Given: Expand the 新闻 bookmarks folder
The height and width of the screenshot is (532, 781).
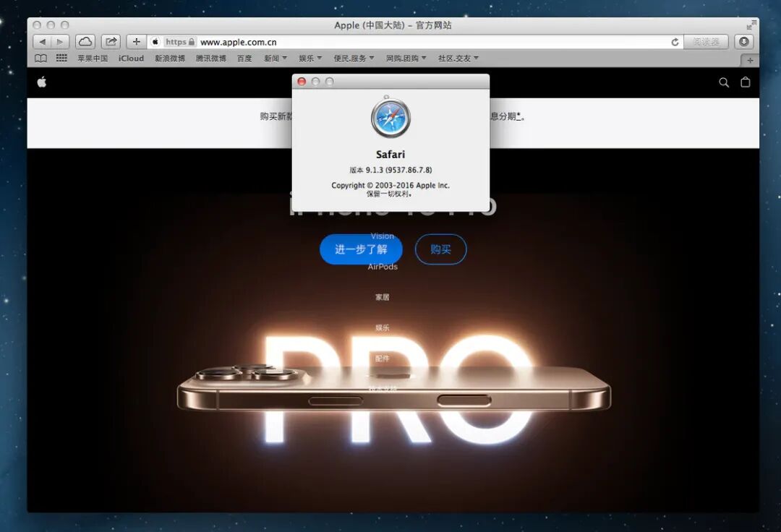Looking at the screenshot, I should [x=276, y=59].
